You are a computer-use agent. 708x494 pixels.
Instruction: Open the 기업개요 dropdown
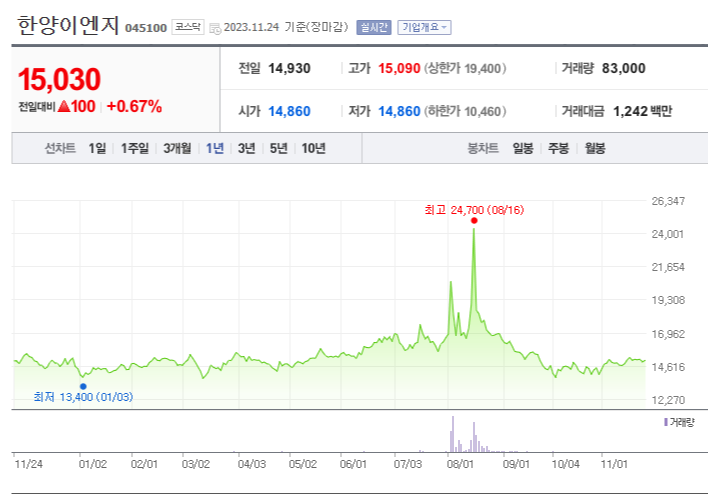click(x=424, y=28)
